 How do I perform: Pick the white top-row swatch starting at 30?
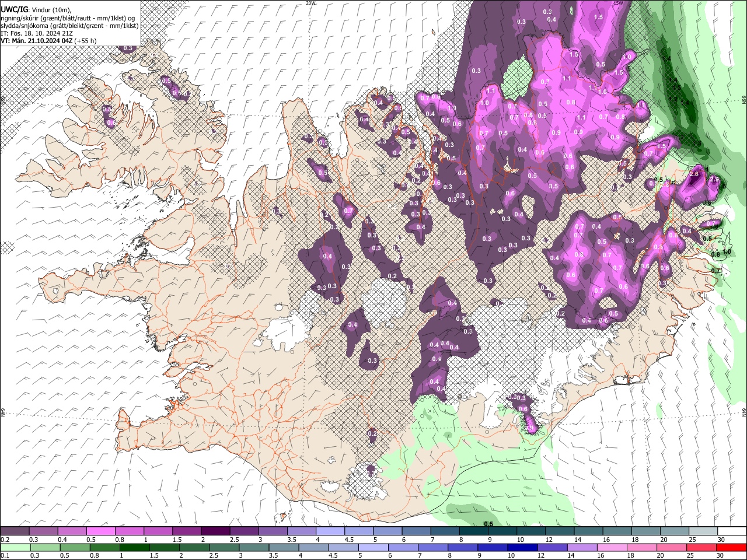pos(732,531)
